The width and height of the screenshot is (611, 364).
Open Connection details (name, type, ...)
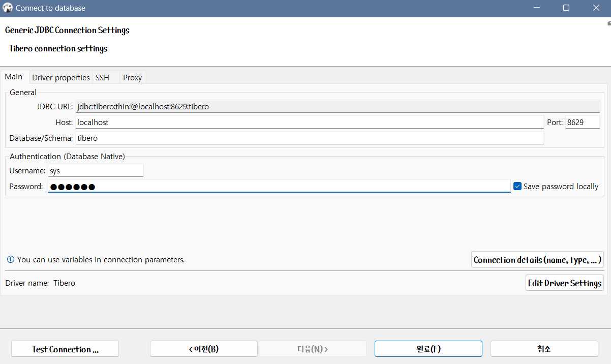coord(538,260)
